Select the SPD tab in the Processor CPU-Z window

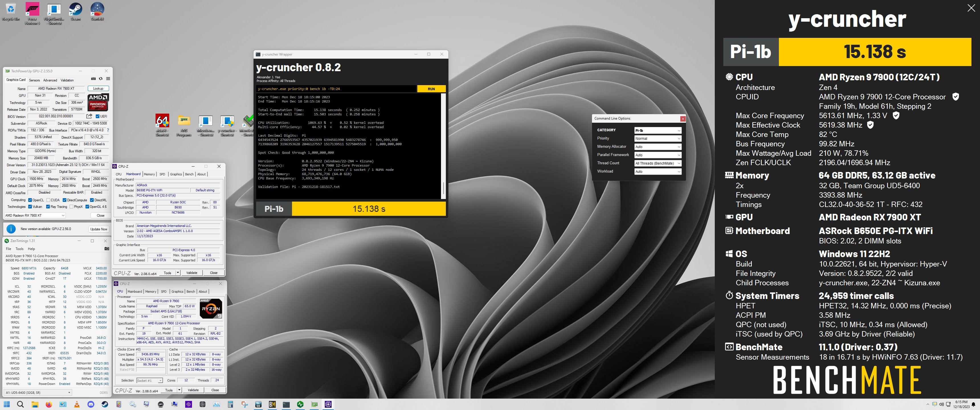click(164, 292)
